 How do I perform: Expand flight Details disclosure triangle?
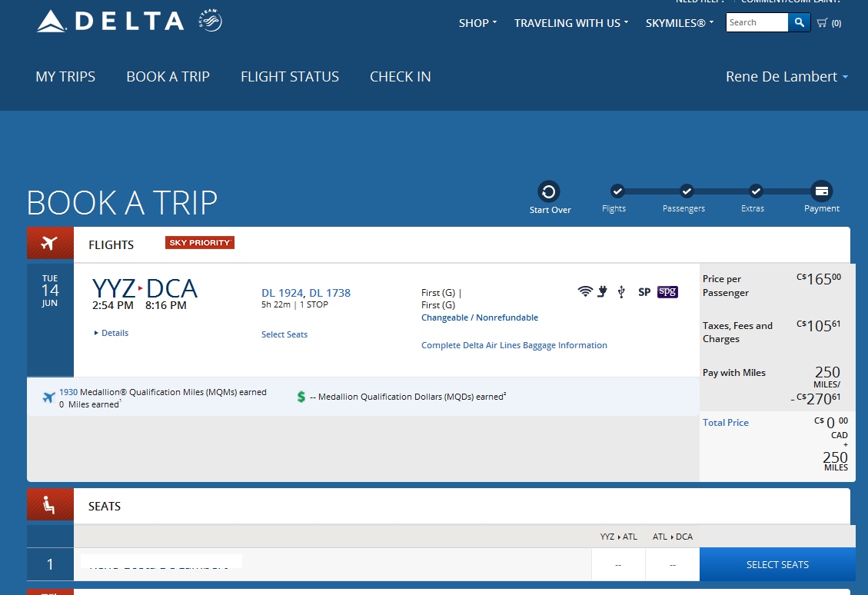click(x=97, y=333)
